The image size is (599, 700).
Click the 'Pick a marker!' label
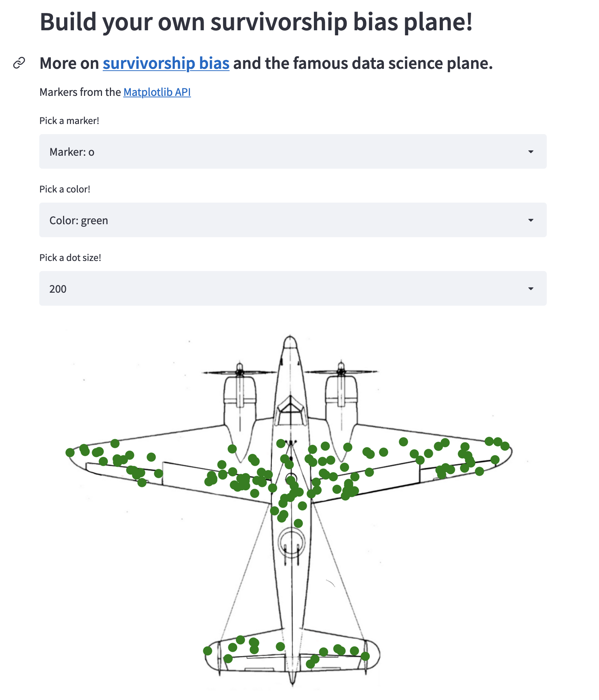pyautogui.click(x=69, y=121)
